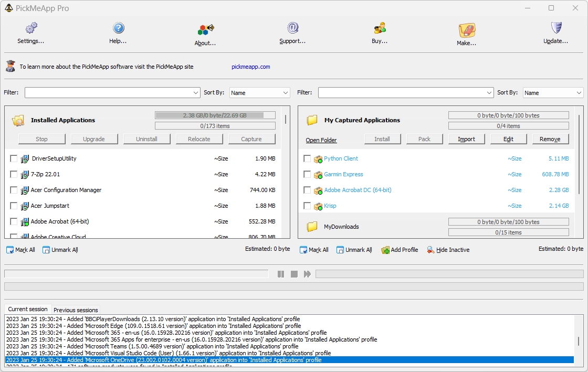Image resolution: width=588 pixels, height=372 pixels.
Task: Click the pause playback control
Action: coord(281,273)
